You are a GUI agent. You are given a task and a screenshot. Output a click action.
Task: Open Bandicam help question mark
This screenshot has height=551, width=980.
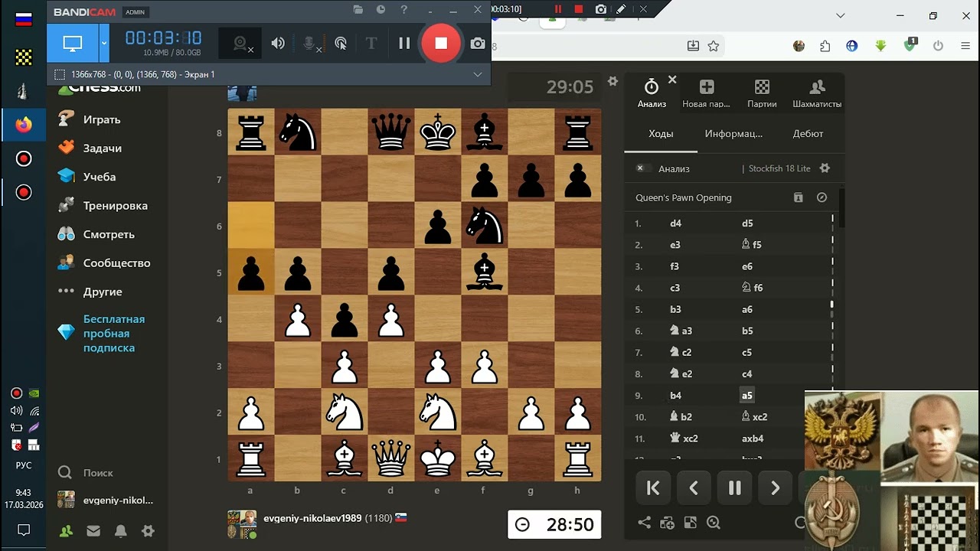[404, 10]
